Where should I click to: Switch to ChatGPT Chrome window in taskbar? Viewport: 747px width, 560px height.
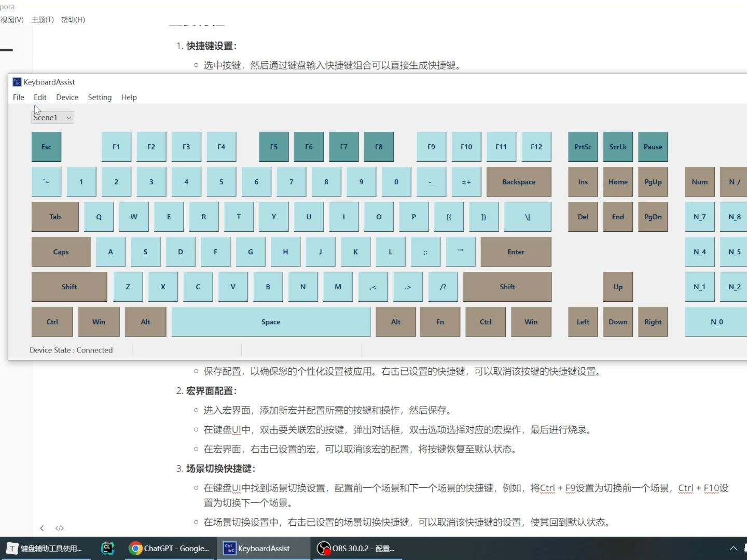pyautogui.click(x=170, y=549)
